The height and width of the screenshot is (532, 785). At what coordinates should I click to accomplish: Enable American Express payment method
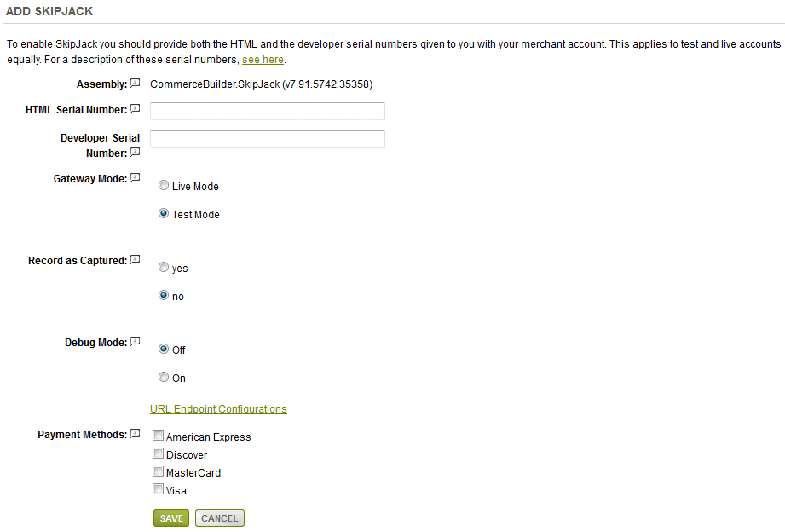tap(158, 437)
